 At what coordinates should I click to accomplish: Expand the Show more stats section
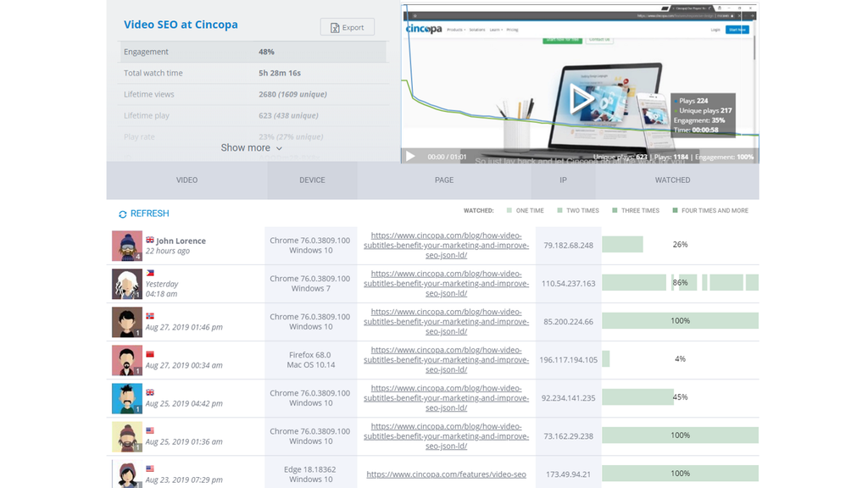click(251, 147)
